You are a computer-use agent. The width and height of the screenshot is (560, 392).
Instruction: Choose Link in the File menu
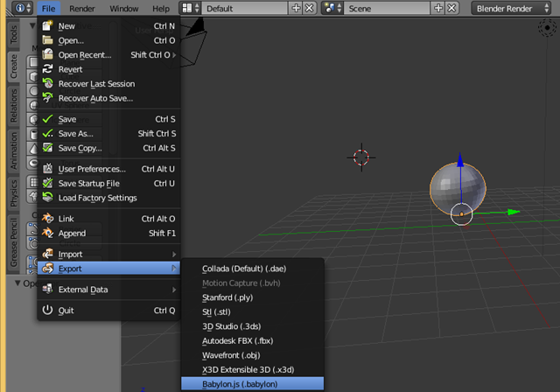click(x=108, y=219)
